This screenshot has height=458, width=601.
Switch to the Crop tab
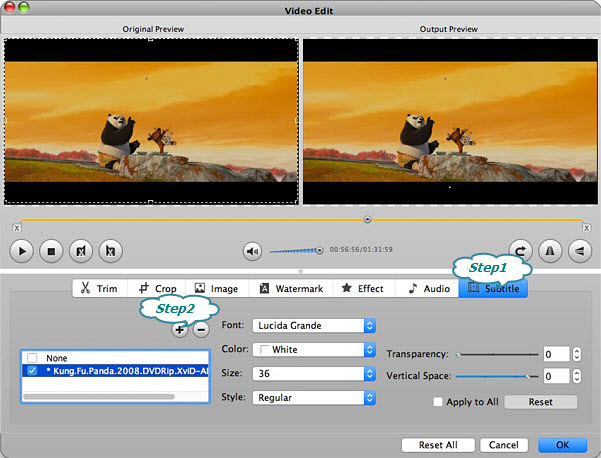click(157, 288)
